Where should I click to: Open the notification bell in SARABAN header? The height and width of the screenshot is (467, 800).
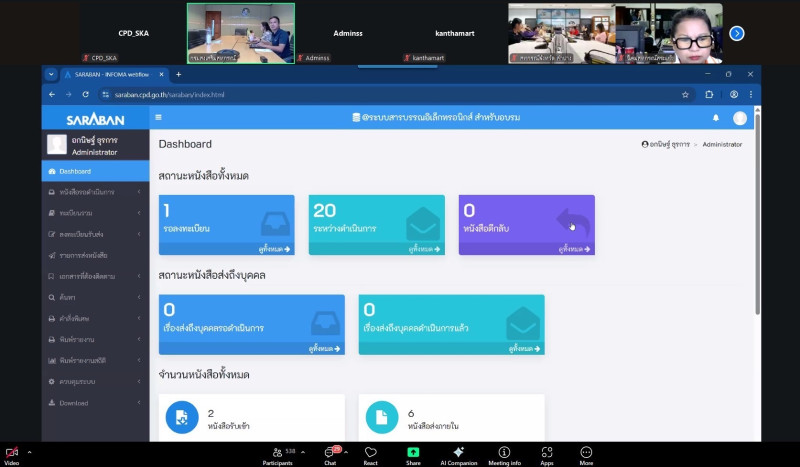[x=716, y=118]
